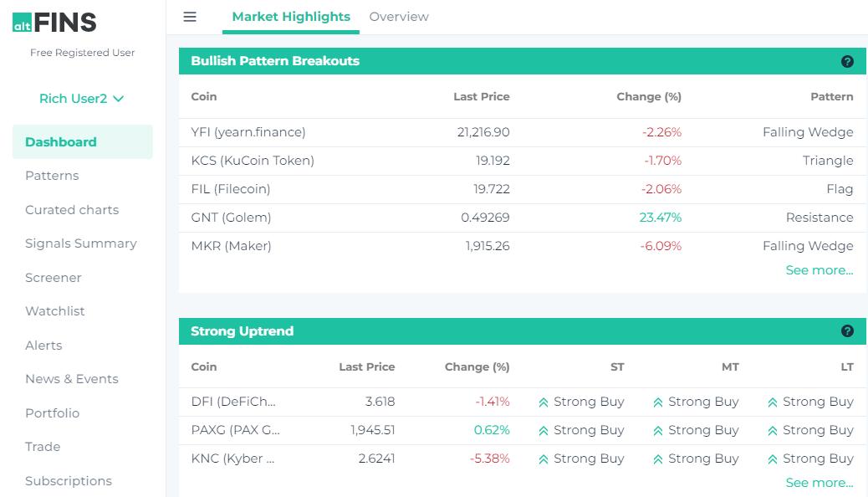The height and width of the screenshot is (497, 868).
Task: Switch to the Market Highlights tab
Action: (x=291, y=17)
